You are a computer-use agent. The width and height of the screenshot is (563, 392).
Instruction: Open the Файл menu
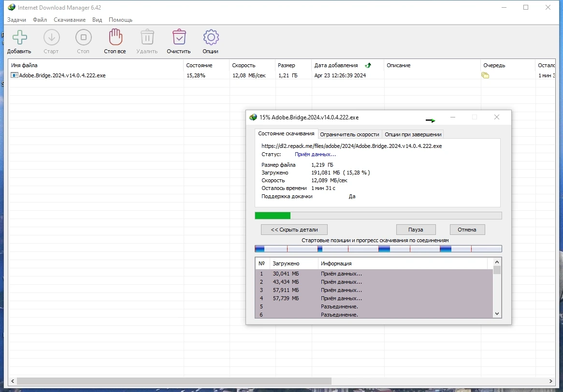click(x=40, y=20)
